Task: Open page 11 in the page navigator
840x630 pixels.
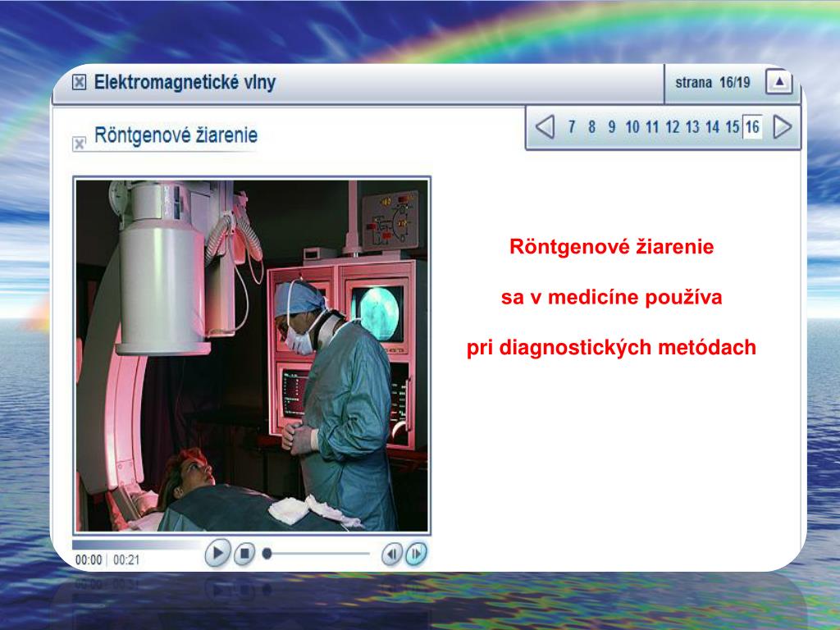Action: click(652, 127)
